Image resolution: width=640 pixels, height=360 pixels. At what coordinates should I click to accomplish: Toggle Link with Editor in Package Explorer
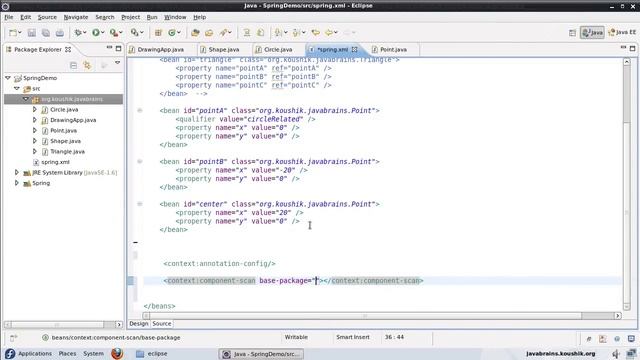tap(87, 65)
